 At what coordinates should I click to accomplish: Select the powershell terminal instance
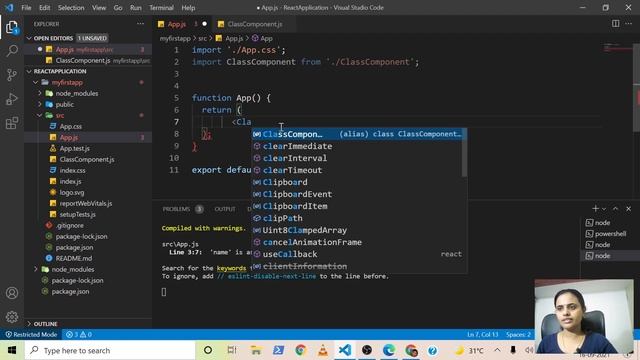[610, 234]
